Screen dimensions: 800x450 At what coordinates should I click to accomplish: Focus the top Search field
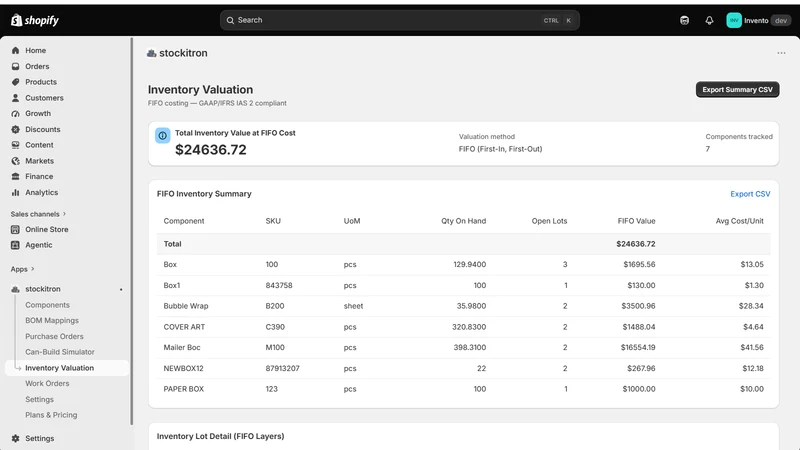click(399, 20)
